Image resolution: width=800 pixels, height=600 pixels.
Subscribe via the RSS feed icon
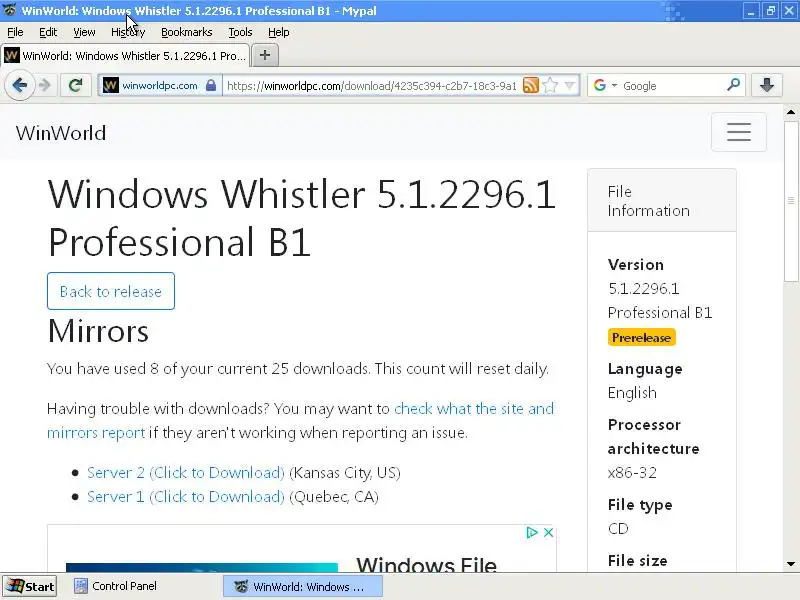tap(531, 85)
